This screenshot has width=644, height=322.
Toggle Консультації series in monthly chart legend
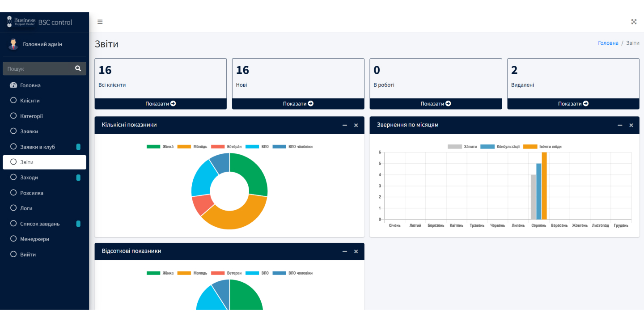tap(500, 147)
